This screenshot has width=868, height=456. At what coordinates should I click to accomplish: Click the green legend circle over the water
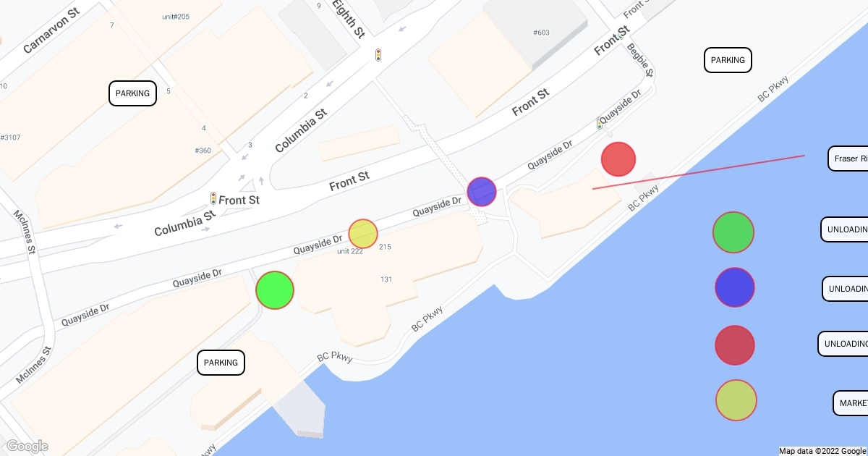point(733,232)
